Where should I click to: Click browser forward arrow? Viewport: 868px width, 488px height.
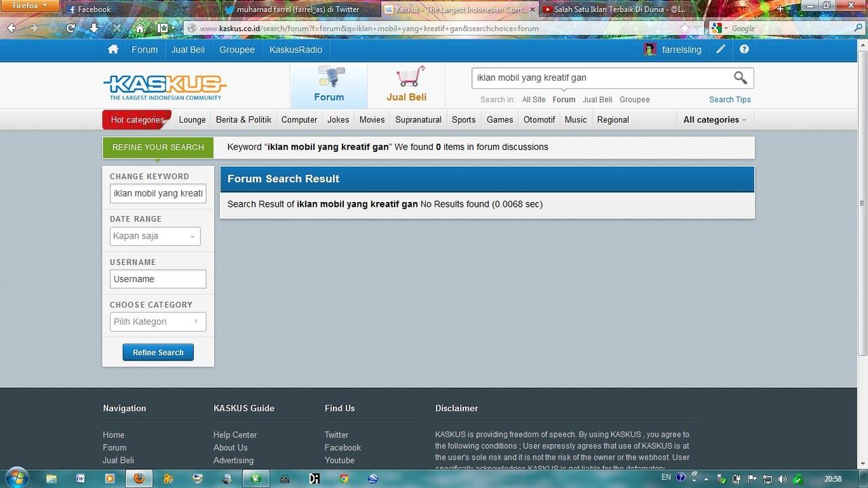[33, 28]
